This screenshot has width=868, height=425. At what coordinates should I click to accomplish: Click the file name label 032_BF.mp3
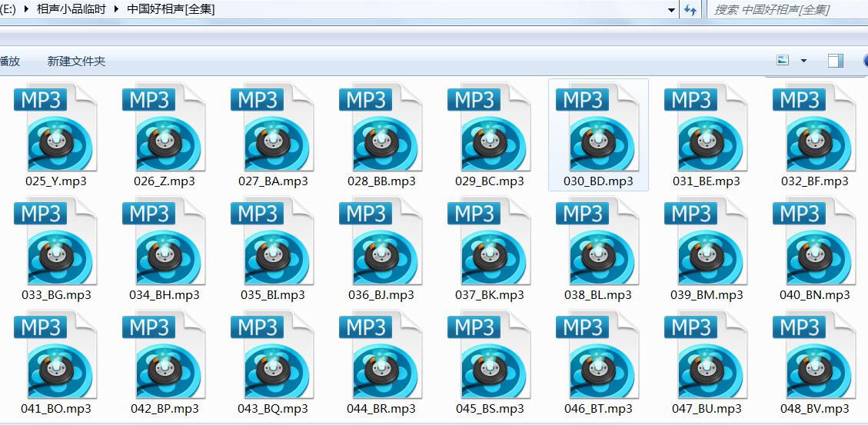click(x=815, y=181)
